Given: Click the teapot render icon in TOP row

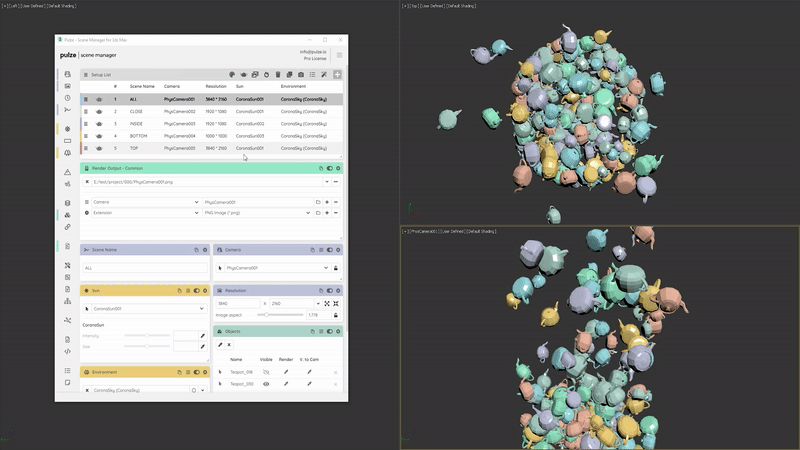Looking at the screenshot, I should click(x=99, y=148).
